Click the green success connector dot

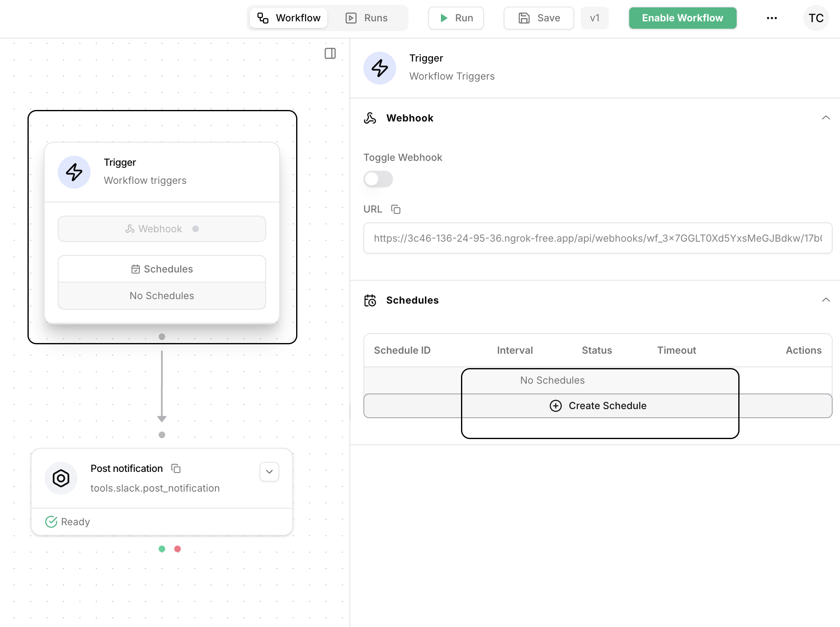click(162, 549)
